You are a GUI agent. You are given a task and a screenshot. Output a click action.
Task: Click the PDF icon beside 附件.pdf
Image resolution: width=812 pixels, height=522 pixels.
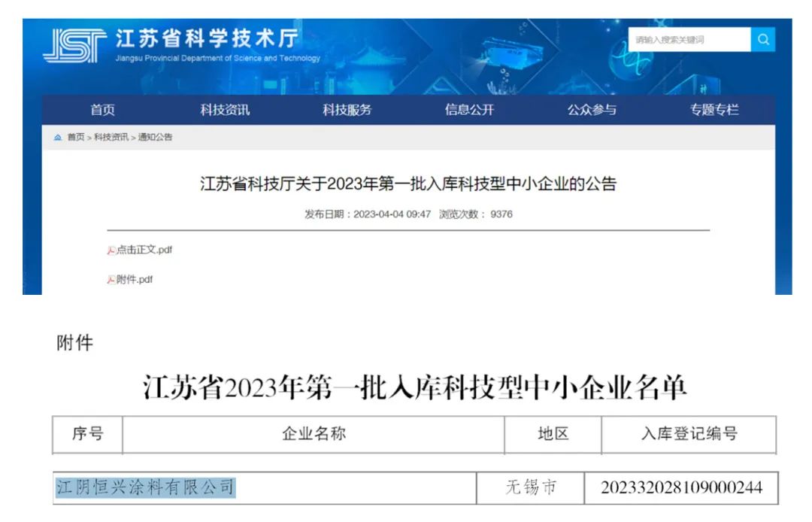(111, 280)
